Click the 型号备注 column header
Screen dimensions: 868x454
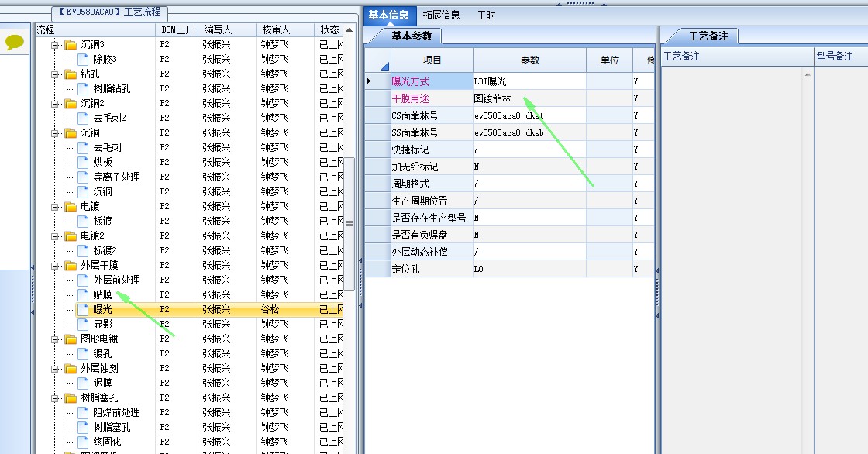tap(840, 56)
